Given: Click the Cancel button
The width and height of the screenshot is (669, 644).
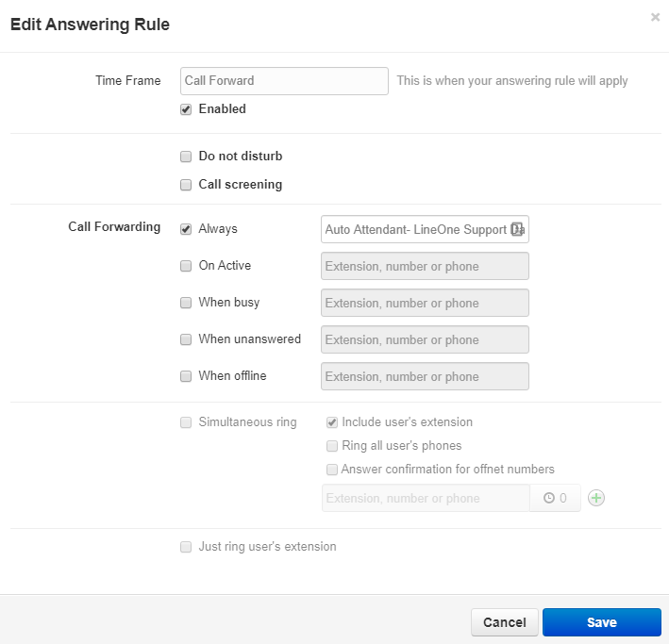Looking at the screenshot, I should (x=504, y=621).
